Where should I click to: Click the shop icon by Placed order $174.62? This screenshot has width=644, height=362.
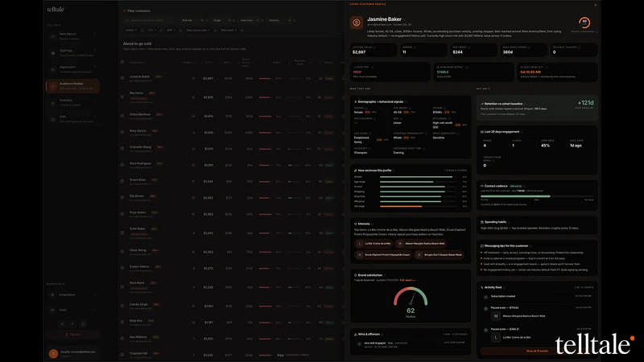(485, 308)
